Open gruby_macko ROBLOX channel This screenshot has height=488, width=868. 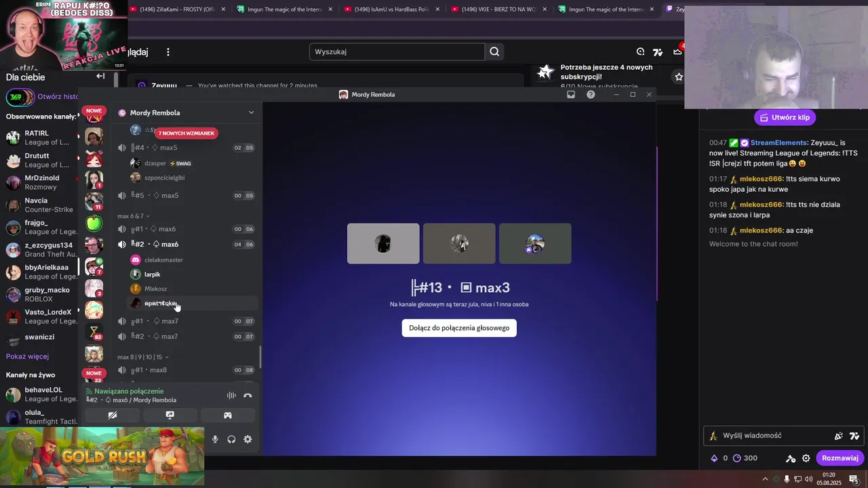[x=41, y=294]
